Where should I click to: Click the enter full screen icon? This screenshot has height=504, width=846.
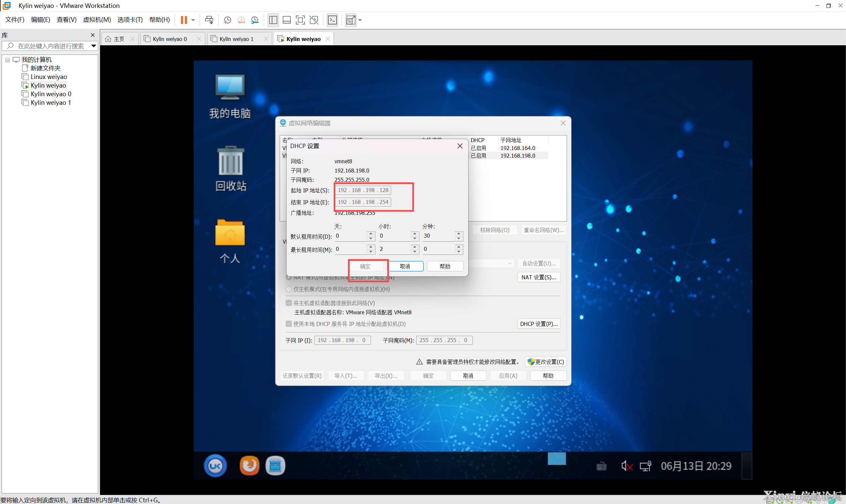(300, 20)
